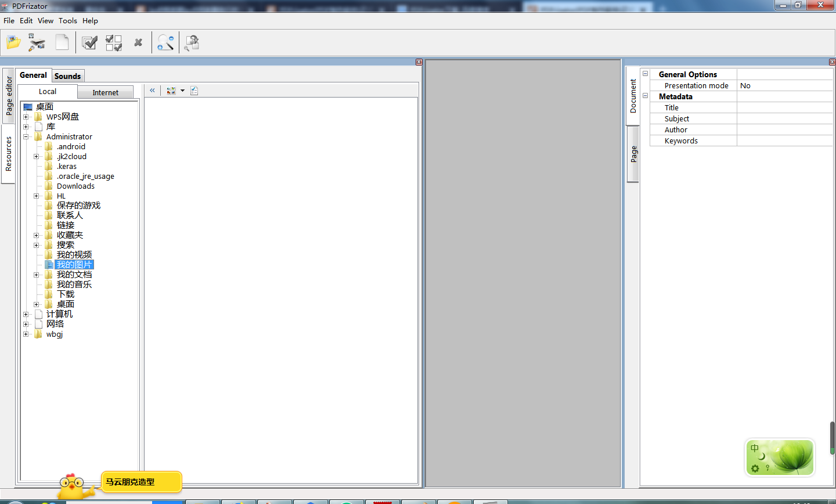This screenshot has height=504, width=836.
Task: Click the invert selection checkboxes icon
Action: (x=114, y=42)
